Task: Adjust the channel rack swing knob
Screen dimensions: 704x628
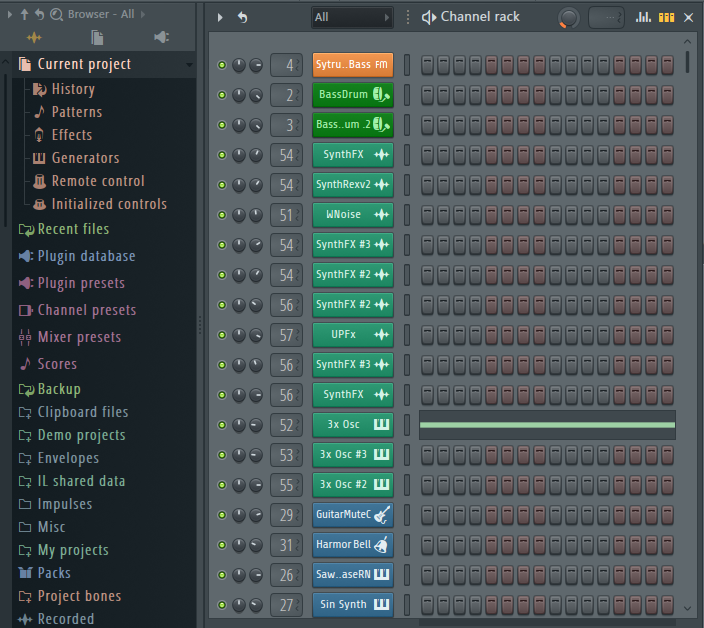Action: [568, 18]
